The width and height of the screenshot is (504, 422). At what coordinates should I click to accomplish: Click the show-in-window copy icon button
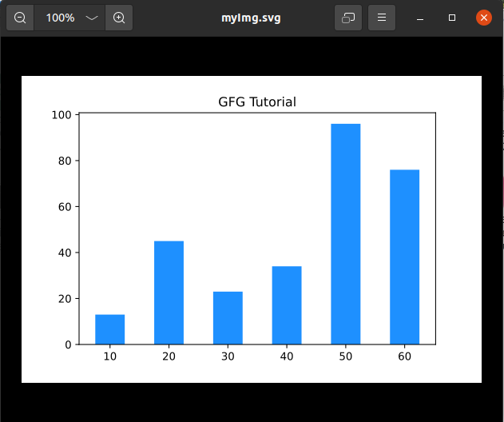click(348, 18)
